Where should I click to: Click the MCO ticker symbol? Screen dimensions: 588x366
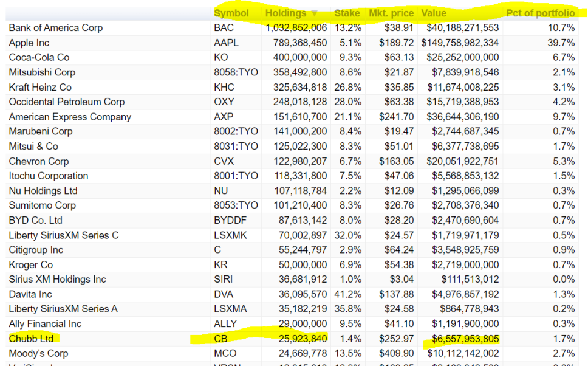pos(225,354)
